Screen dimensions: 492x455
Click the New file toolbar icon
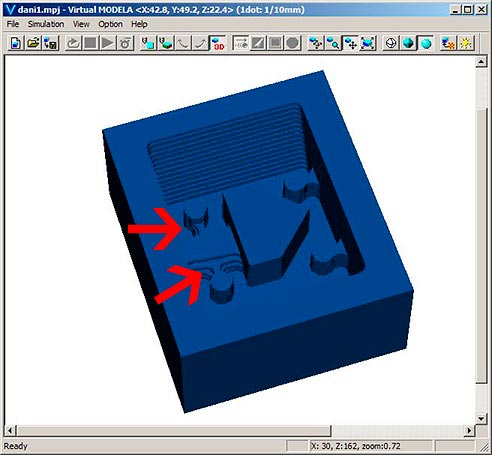click(16, 43)
